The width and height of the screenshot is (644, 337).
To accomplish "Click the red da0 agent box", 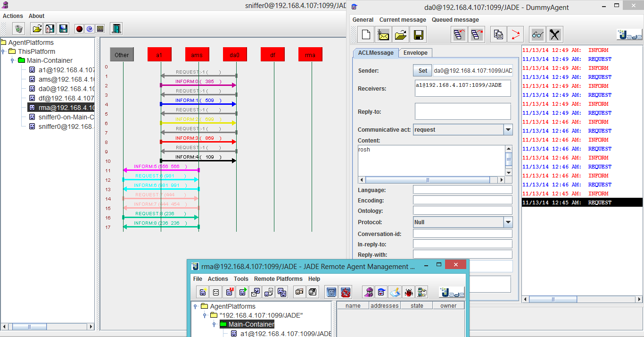I will [x=235, y=55].
